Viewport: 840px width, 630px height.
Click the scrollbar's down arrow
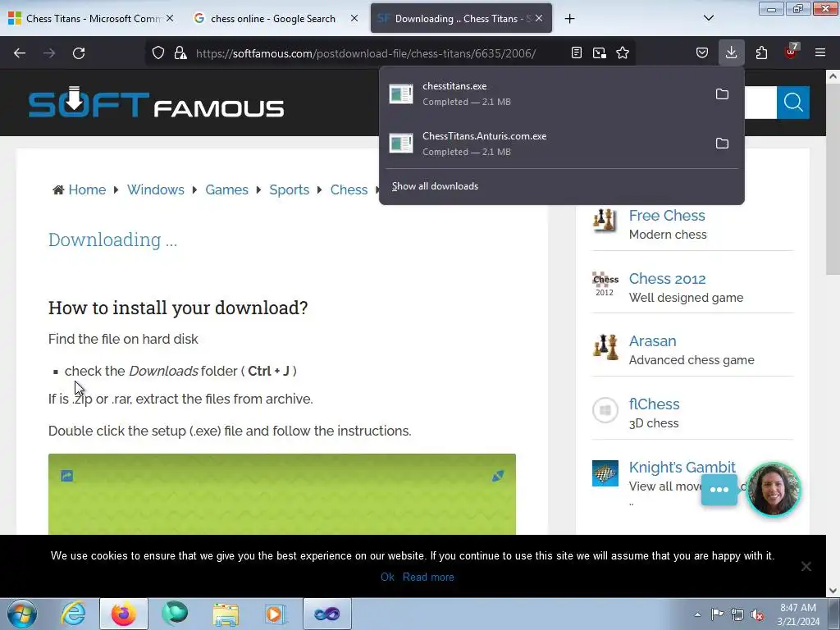[833, 591]
